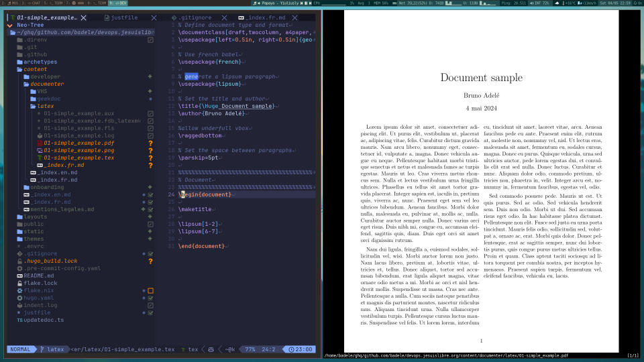Click the checked marker beside justfile
This screenshot has width=644, height=362.
pos(150,312)
